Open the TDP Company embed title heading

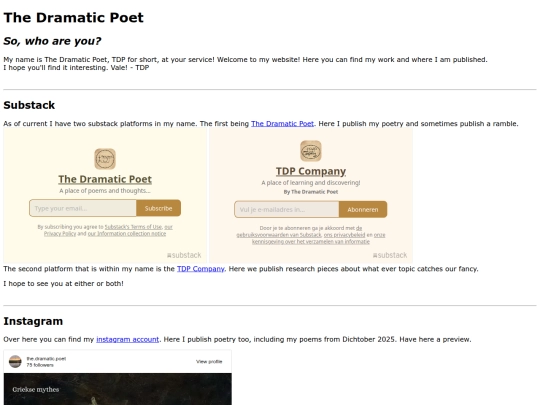point(311,171)
